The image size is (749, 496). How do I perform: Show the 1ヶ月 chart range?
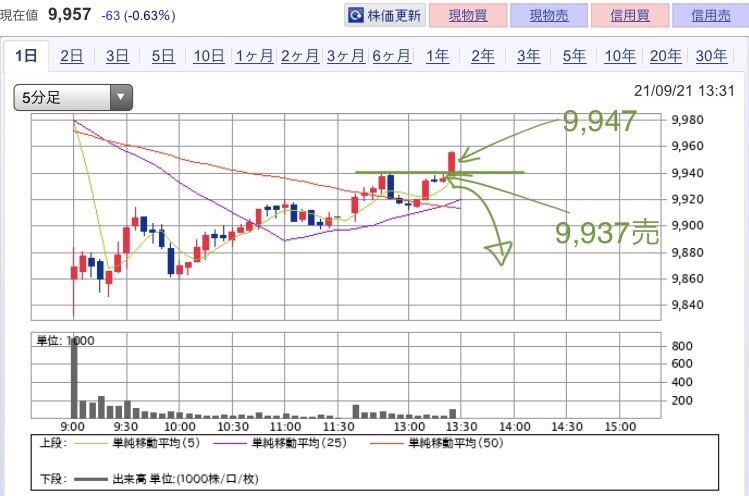click(x=254, y=56)
